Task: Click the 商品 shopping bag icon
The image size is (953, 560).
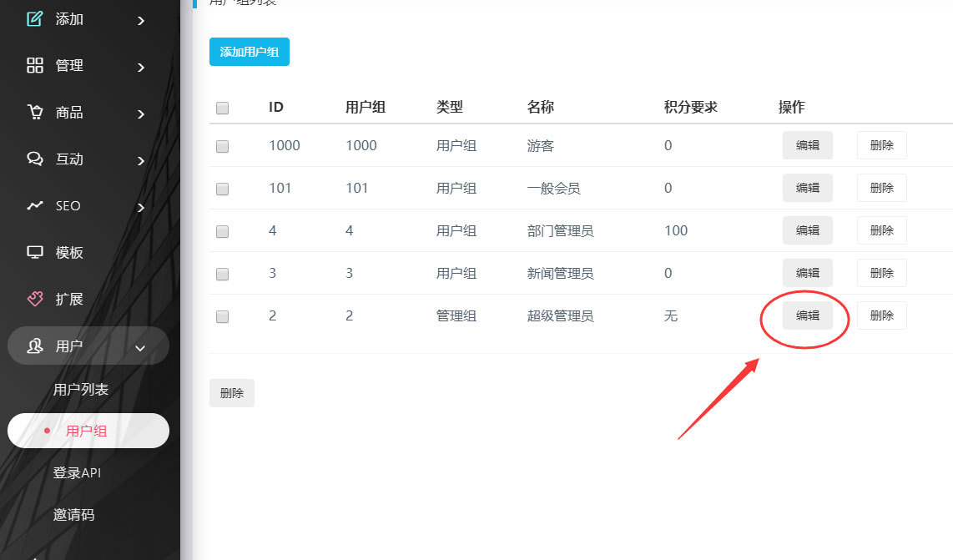Action: 34,112
